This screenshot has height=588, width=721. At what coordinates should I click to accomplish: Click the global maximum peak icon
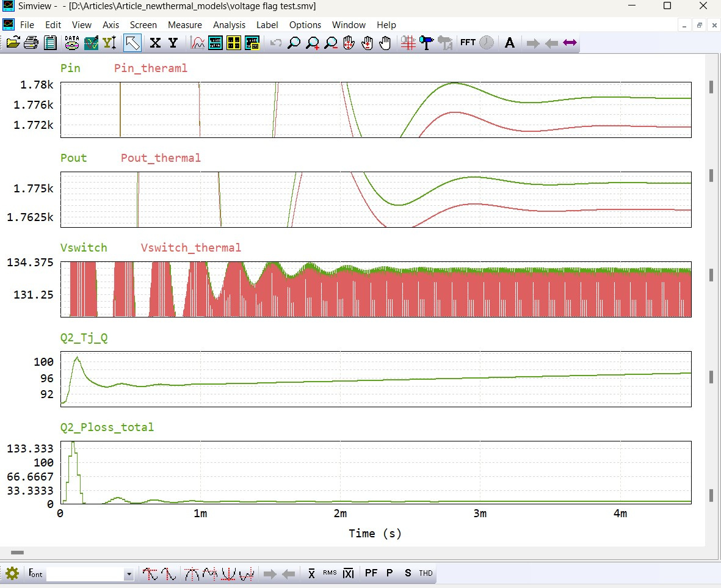[x=150, y=573]
